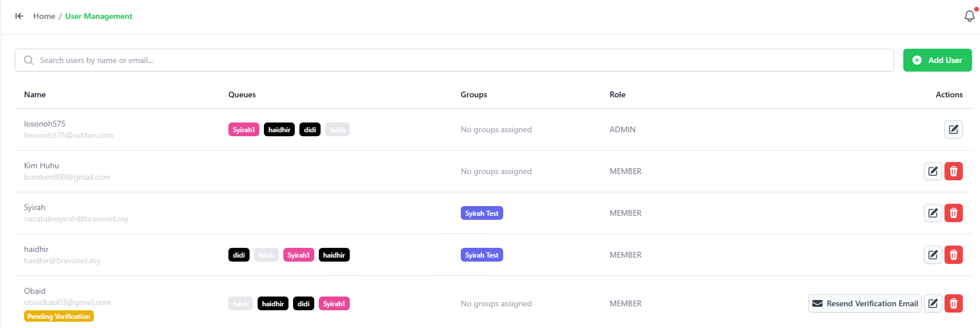Click the Queues column header
Image resolution: width=980 pixels, height=328 pixels.
coord(242,94)
